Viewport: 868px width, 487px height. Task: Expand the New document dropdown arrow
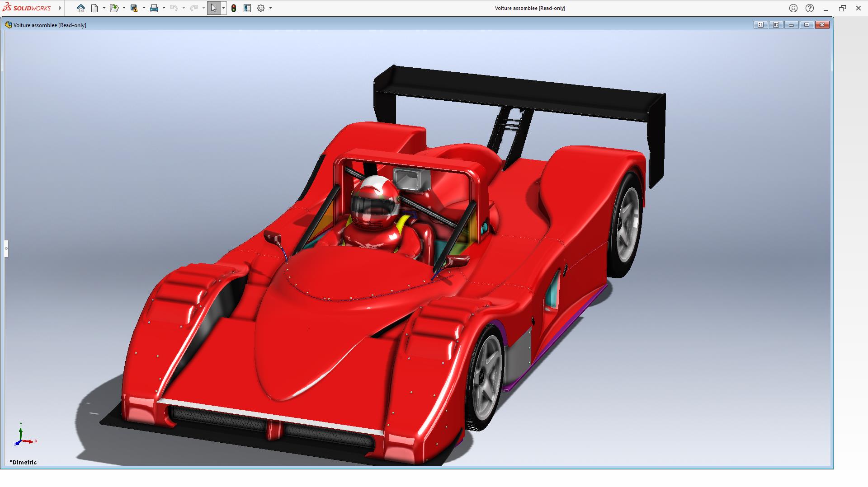(x=104, y=8)
